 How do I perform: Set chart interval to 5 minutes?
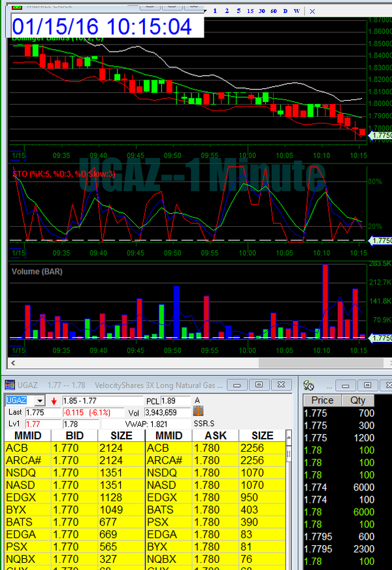[238, 11]
